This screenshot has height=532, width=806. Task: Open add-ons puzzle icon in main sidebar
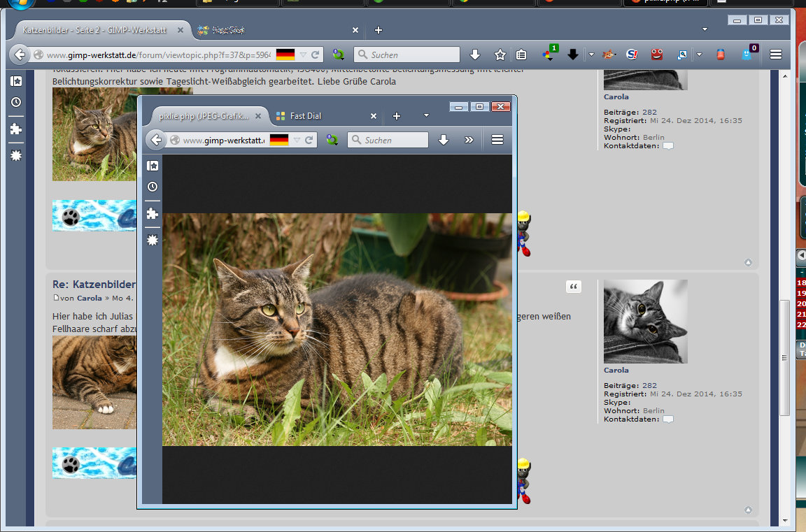(16, 129)
